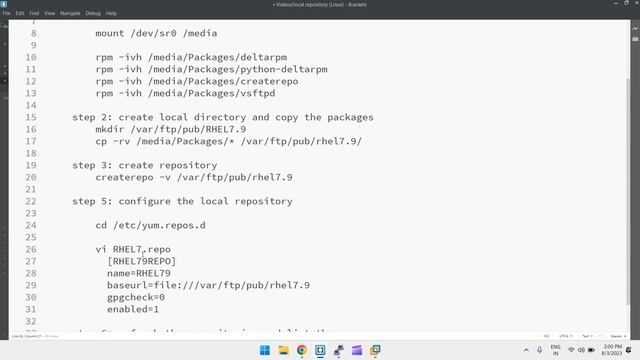Click the 'baseurl=file:///var/ftp/pub/rhel7.9' line
Image resolution: width=640 pixels, height=360 pixels.
209,285
